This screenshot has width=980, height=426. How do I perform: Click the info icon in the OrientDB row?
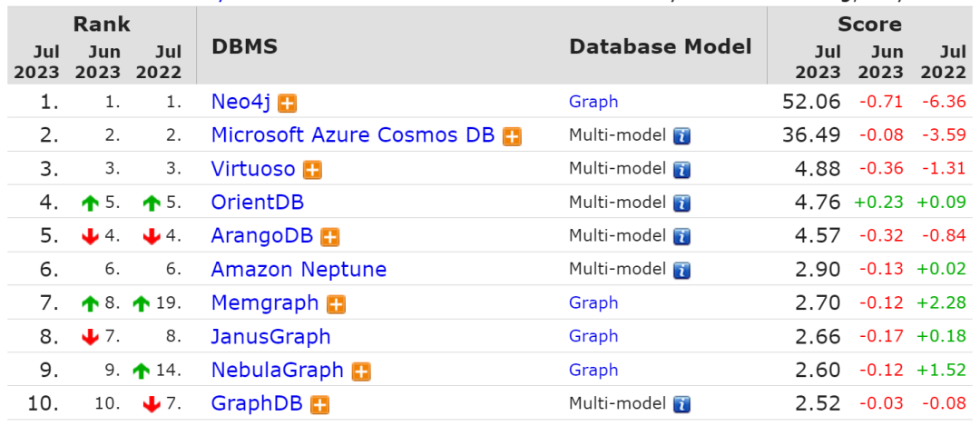(x=681, y=203)
